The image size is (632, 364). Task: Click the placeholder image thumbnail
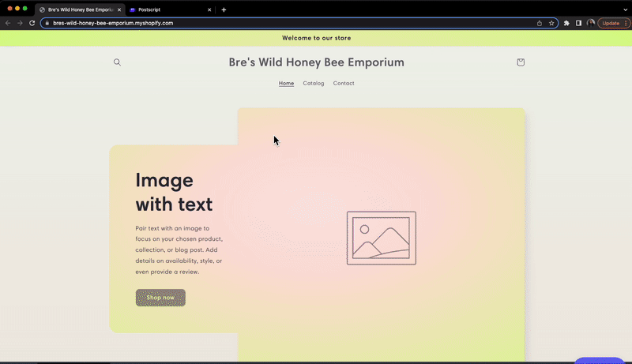coord(382,238)
